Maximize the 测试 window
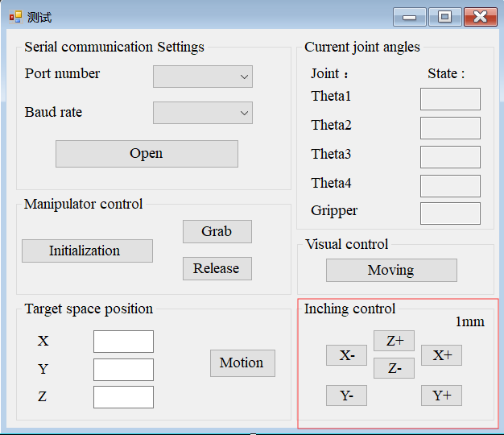Image resolution: width=504 pixels, height=435 pixels. click(445, 18)
